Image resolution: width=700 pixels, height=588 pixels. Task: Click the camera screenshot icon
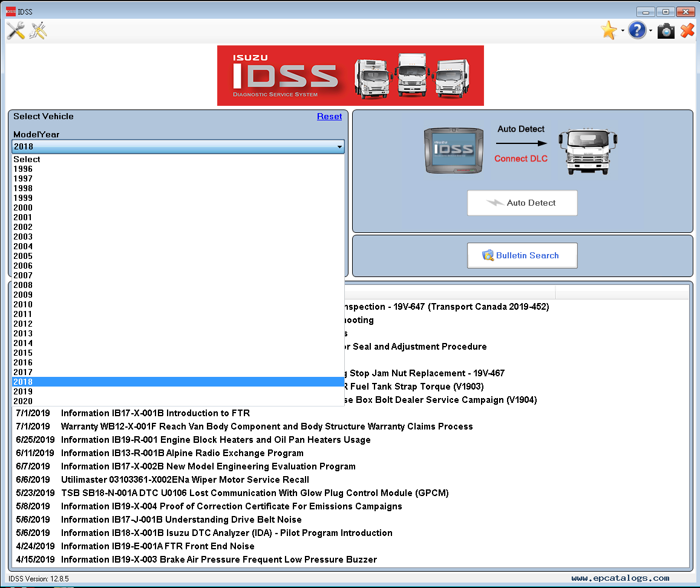click(666, 31)
